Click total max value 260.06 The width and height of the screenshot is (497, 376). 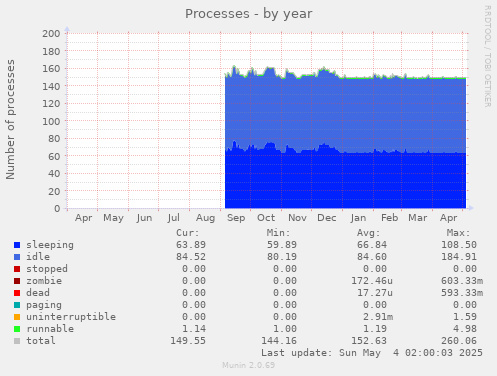[x=459, y=341]
